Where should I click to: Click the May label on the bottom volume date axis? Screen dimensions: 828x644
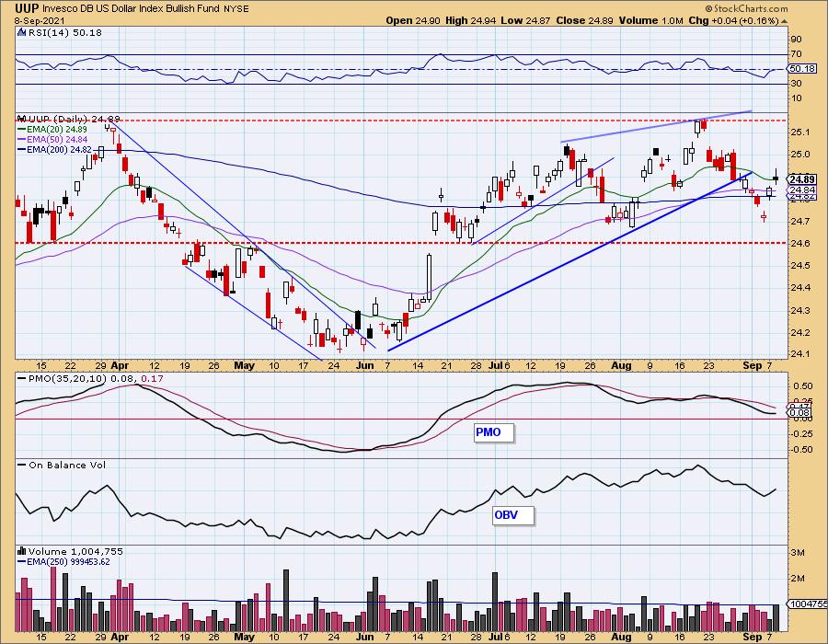click(x=244, y=637)
